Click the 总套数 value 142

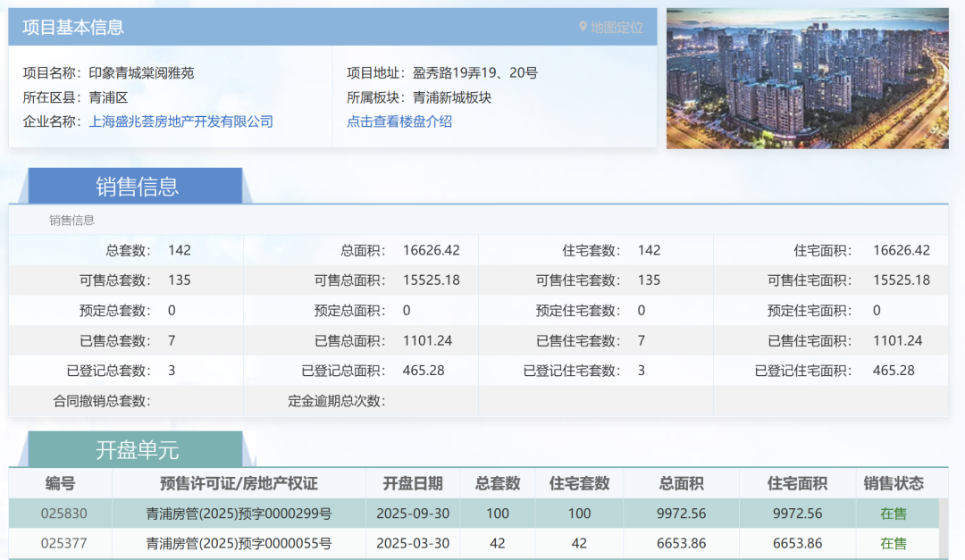(x=179, y=250)
